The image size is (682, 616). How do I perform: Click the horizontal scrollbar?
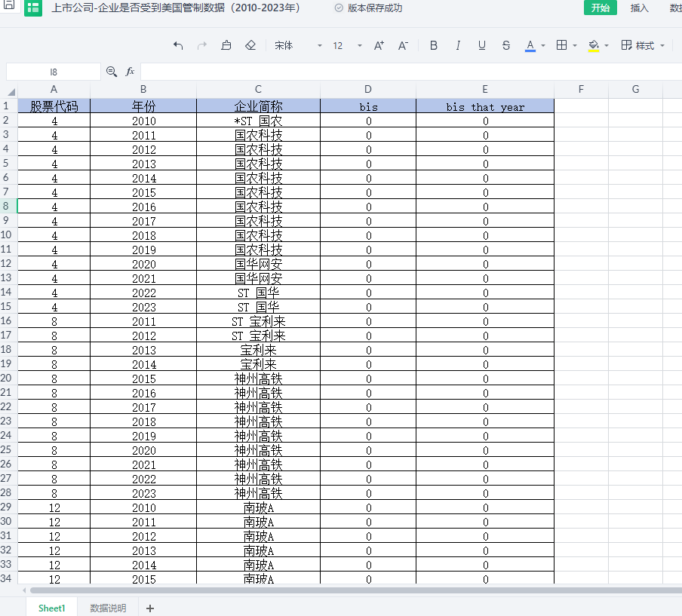coord(356,590)
